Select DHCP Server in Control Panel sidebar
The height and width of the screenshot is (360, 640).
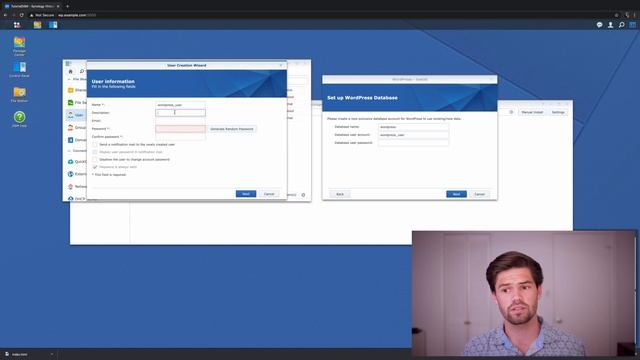coord(76,198)
